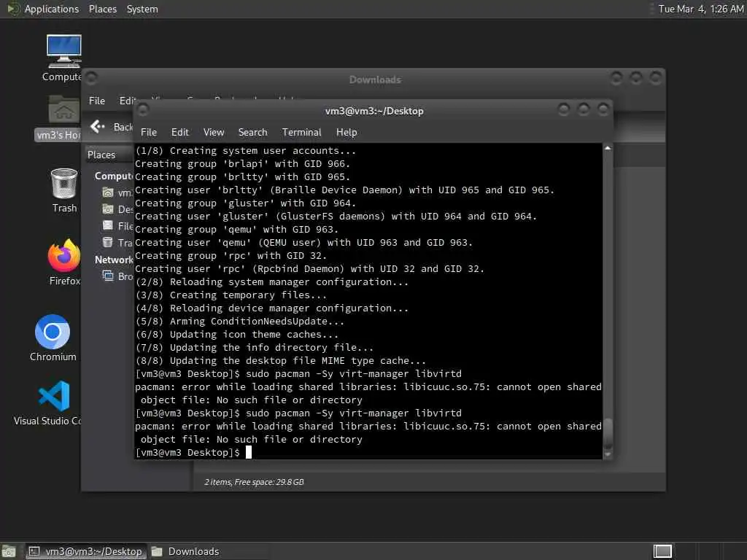This screenshot has height=560, width=747.
Task: Open the terminal Search menu
Action: tap(252, 132)
